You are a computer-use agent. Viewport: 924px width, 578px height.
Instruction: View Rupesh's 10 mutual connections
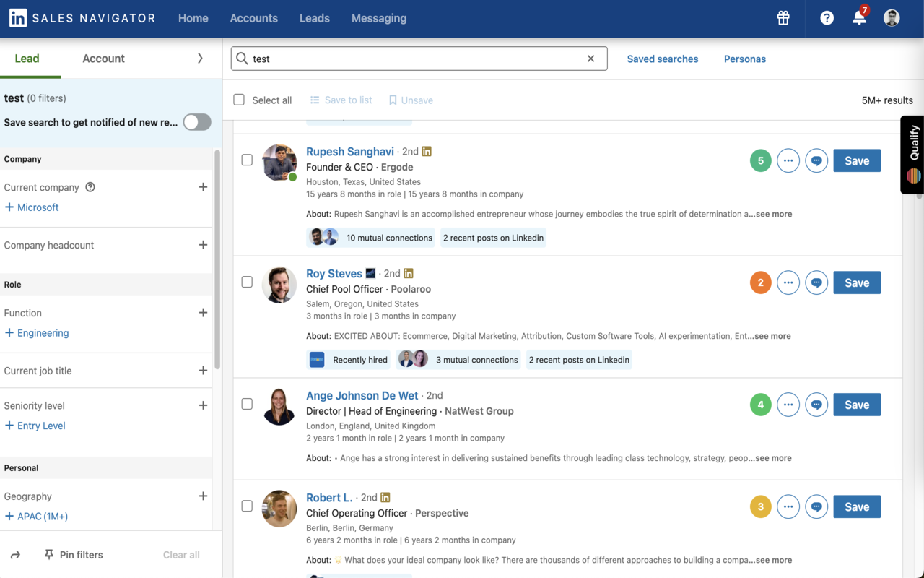coord(371,238)
